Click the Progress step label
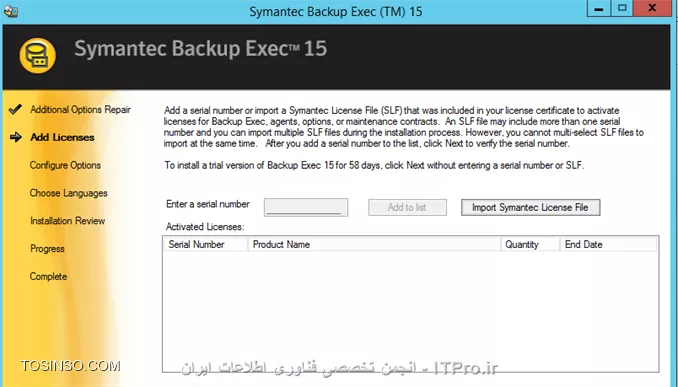 point(47,249)
